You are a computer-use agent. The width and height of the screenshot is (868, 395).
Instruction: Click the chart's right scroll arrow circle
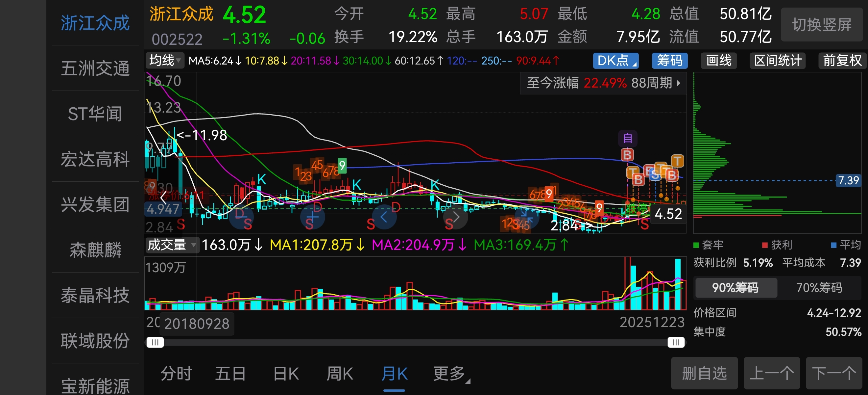coord(456,217)
